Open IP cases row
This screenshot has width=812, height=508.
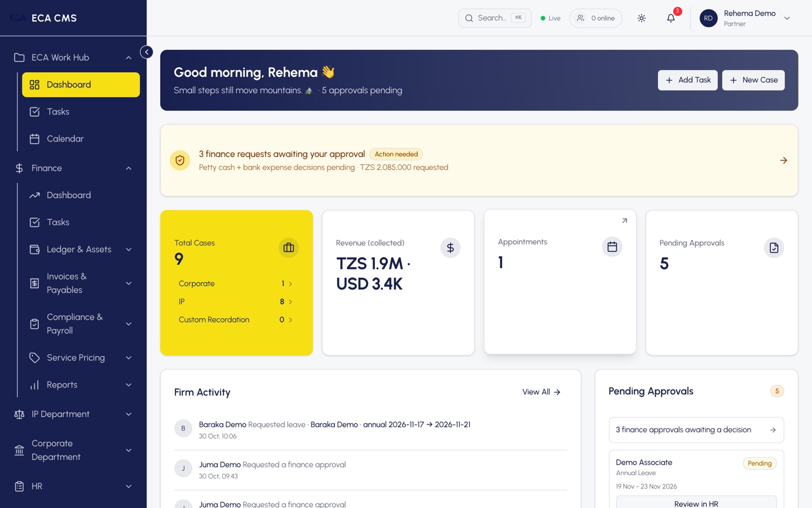[x=236, y=301]
